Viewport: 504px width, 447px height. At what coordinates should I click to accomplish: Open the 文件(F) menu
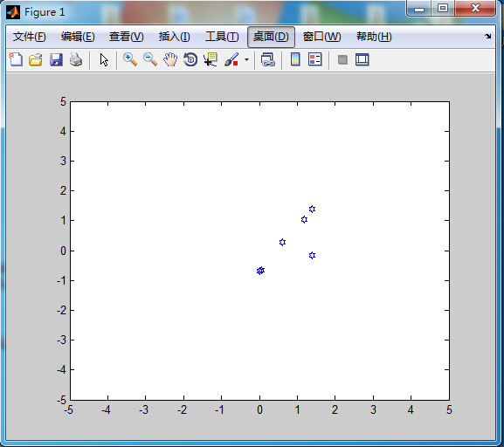click(29, 37)
